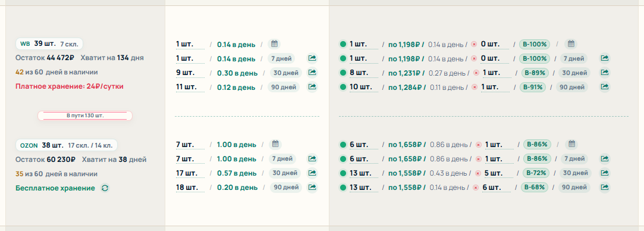Click green dot in the B-68% row
Viewport: 644px width, 231px height.
[x=343, y=188]
